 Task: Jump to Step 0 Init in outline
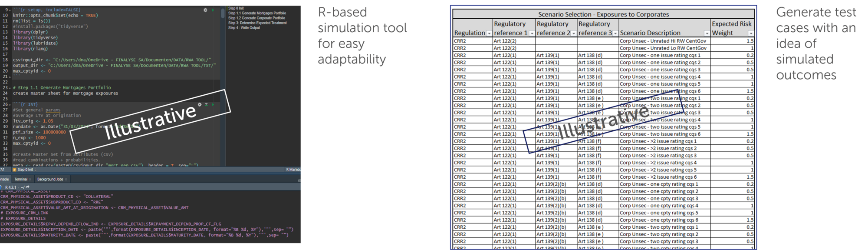click(x=236, y=8)
